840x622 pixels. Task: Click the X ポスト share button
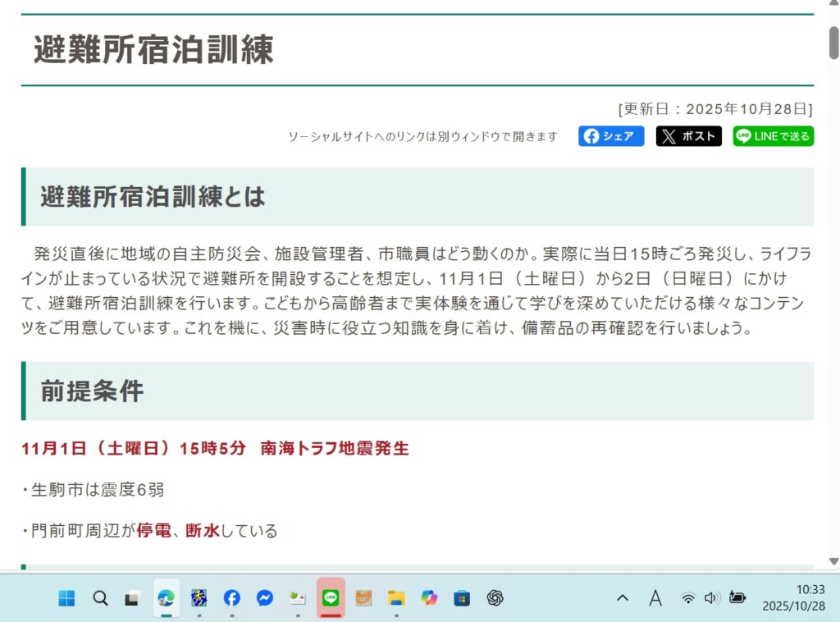click(688, 136)
